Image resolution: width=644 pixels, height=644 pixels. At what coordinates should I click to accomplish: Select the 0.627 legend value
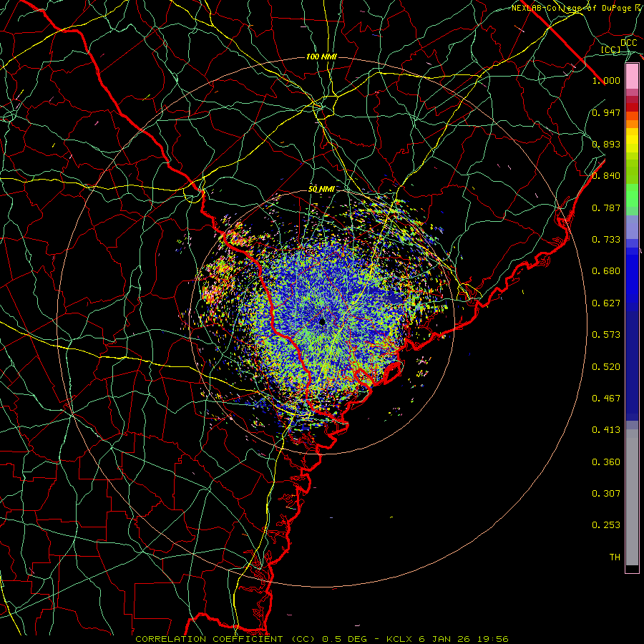coord(606,303)
